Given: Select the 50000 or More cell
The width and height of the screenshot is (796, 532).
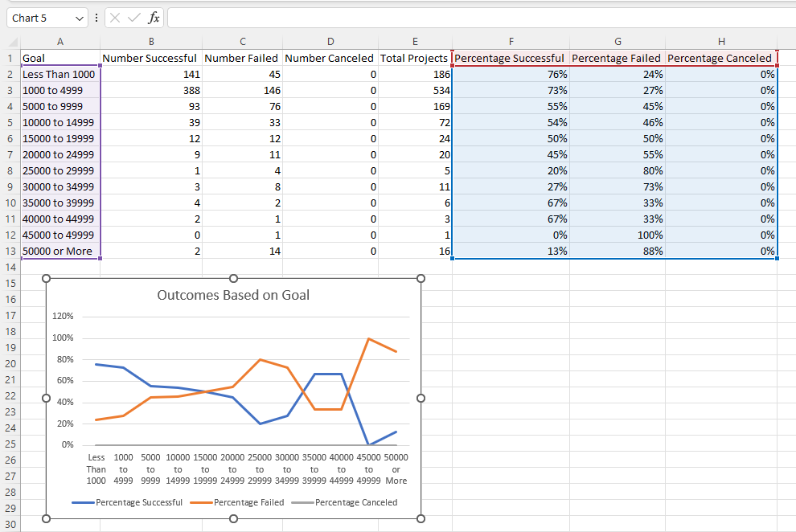Looking at the screenshot, I should coord(59,251).
